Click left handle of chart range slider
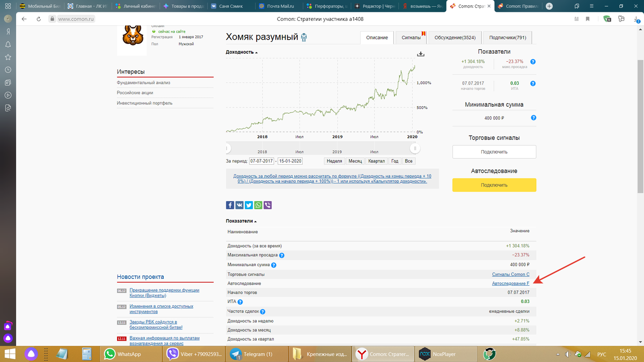The image size is (644, 362). point(228,148)
